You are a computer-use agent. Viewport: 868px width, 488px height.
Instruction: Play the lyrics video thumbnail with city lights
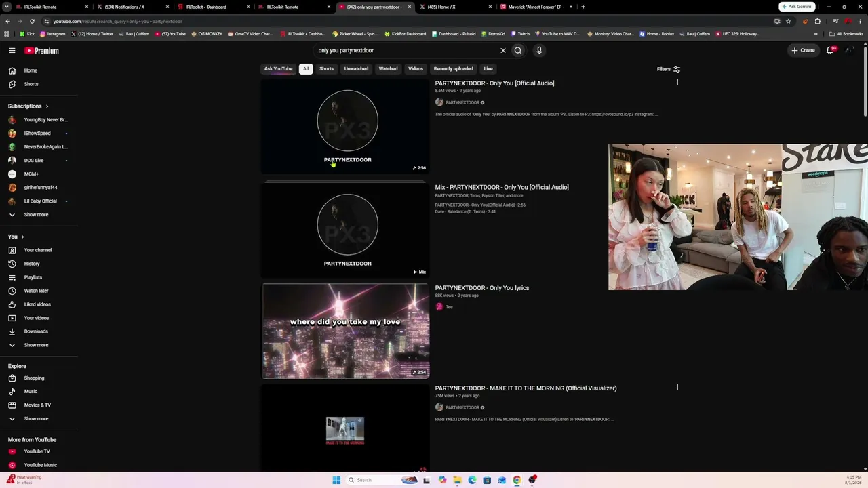coord(346,331)
